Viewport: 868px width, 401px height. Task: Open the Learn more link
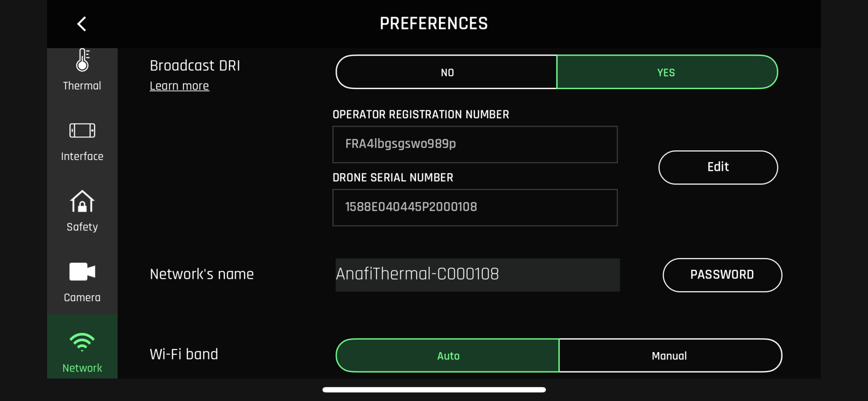point(179,86)
